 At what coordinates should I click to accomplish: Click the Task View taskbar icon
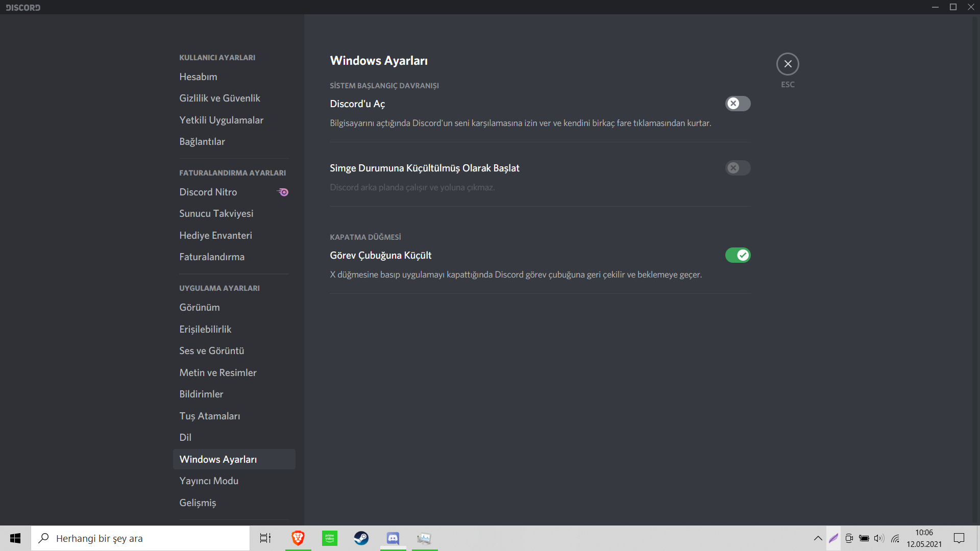pos(265,538)
